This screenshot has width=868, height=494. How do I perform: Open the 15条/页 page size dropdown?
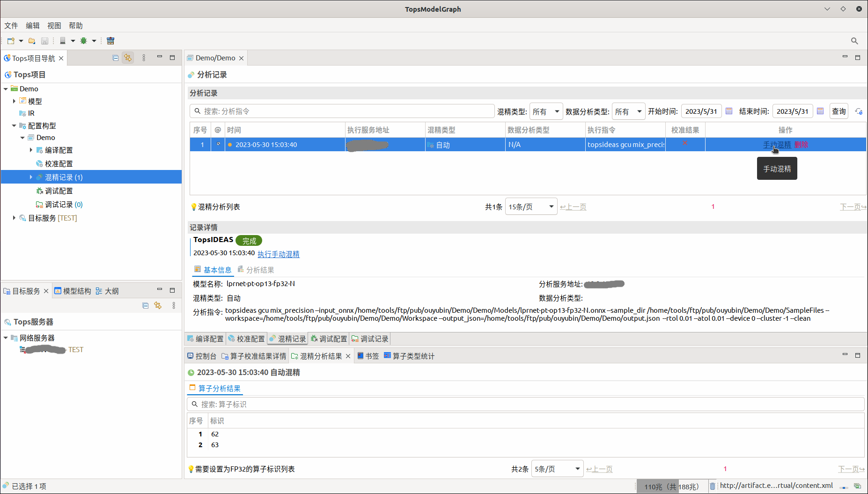[531, 206]
